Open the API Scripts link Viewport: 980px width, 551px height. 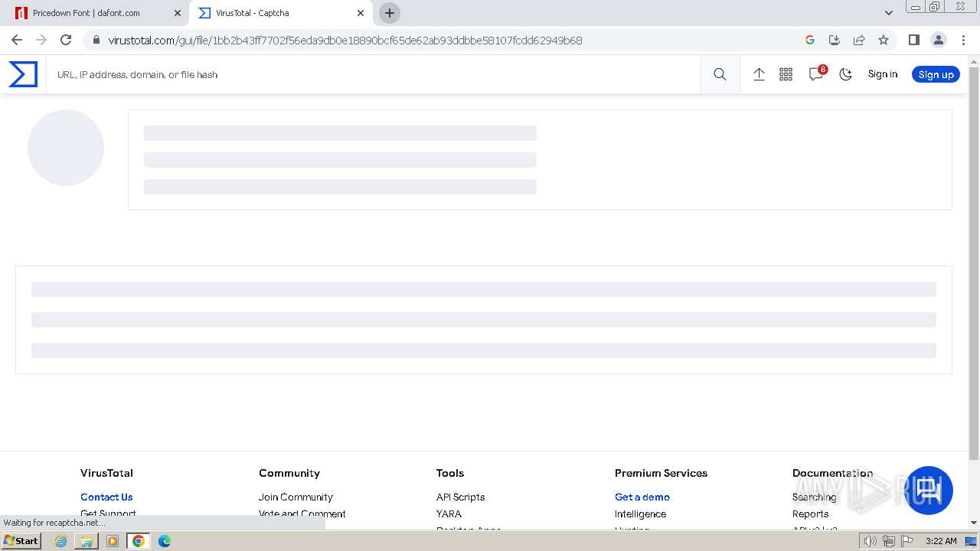pos(460,497)
